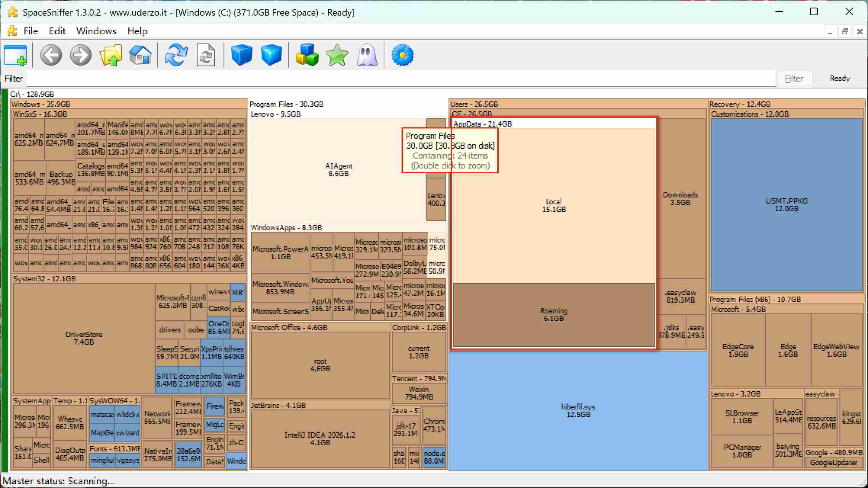Select the Backup 496.3MB block
This screenshot has height=488, width=868.
click(61, 178)
